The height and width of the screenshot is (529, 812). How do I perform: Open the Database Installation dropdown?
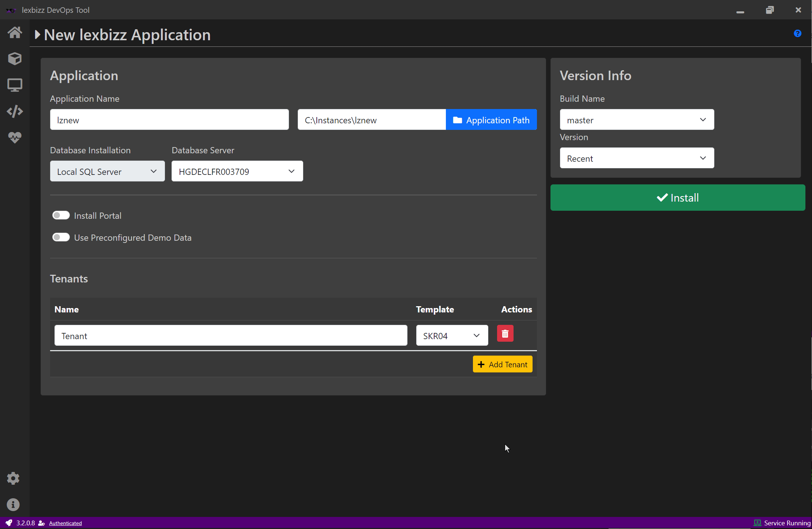pos(107,171)
